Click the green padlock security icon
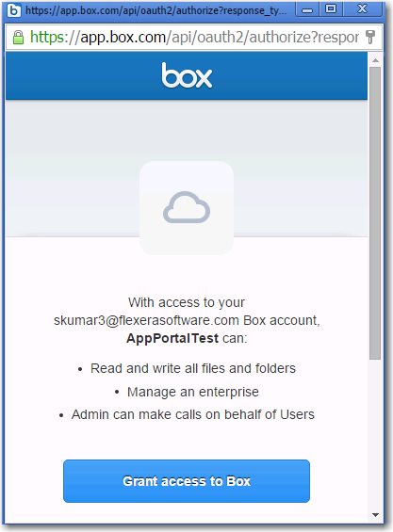 pyautogui.click(x=18, y=38)
